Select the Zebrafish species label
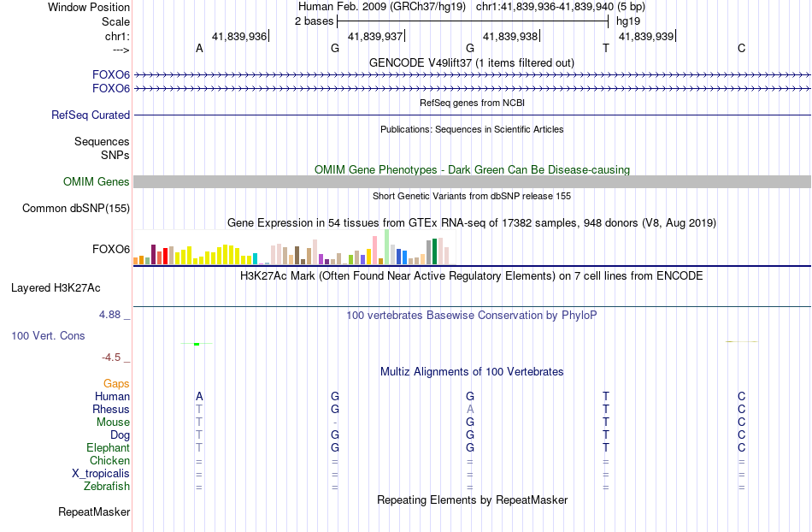This screenshot has width=812, height=532. [107, 487]
